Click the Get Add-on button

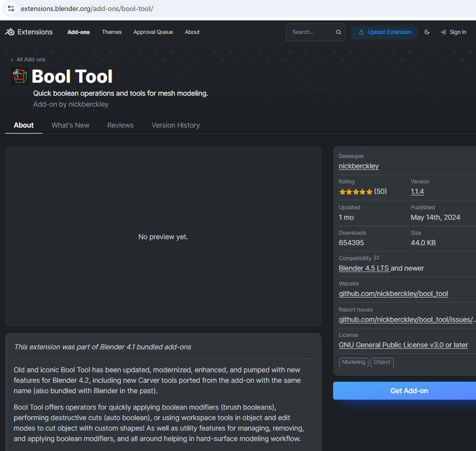pyautogui.click(x=404, y=391)
